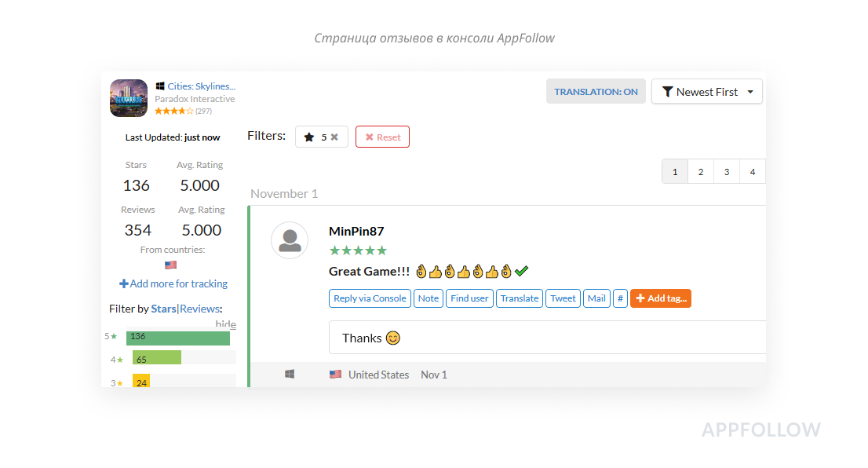Remove the 5-star filter via X icon

[x=334, y=137]
